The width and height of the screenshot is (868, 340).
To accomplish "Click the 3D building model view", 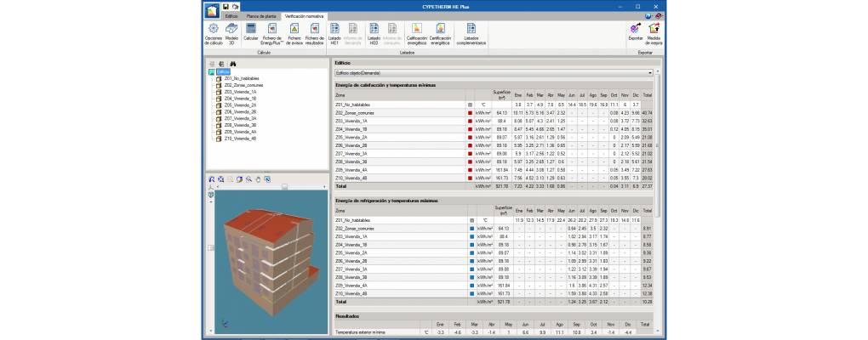I will [271, 262].
